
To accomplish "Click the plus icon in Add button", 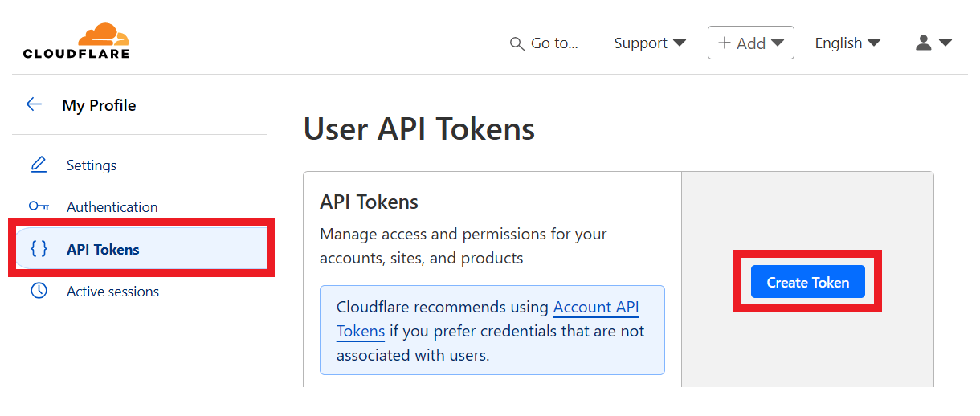I will click(725, 43).
